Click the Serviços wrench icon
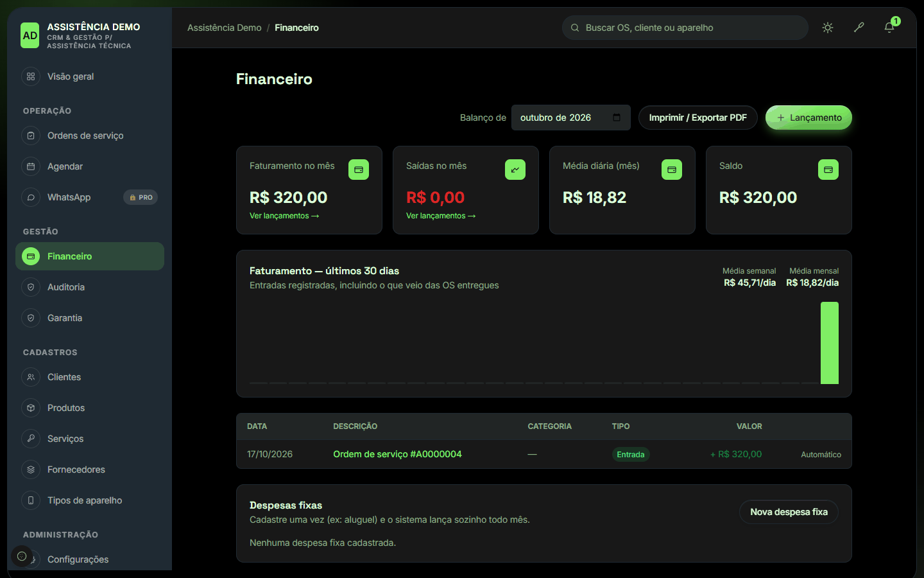Viewport: 924px width, 578px height. point(31,439)
